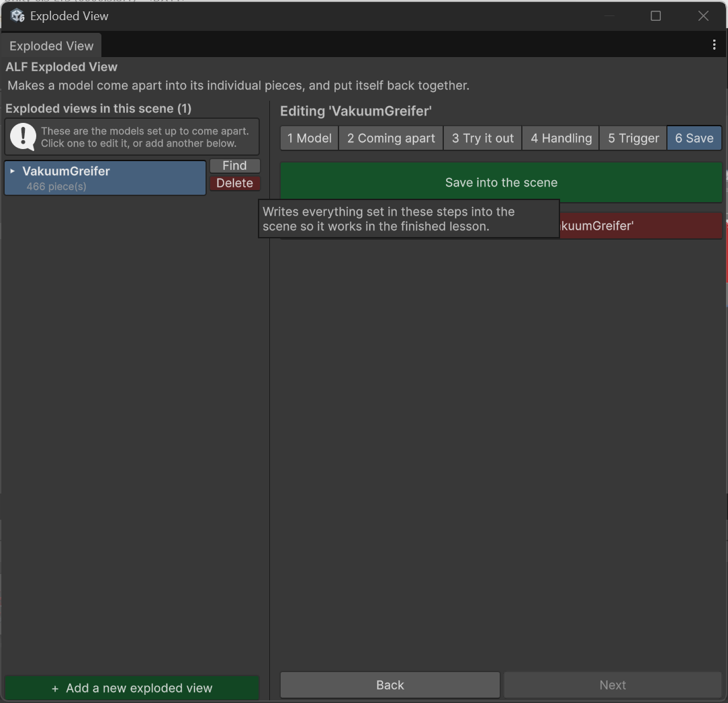728x703 pixels.
Task: Select the 6 Save step
Action: [694, 138]
